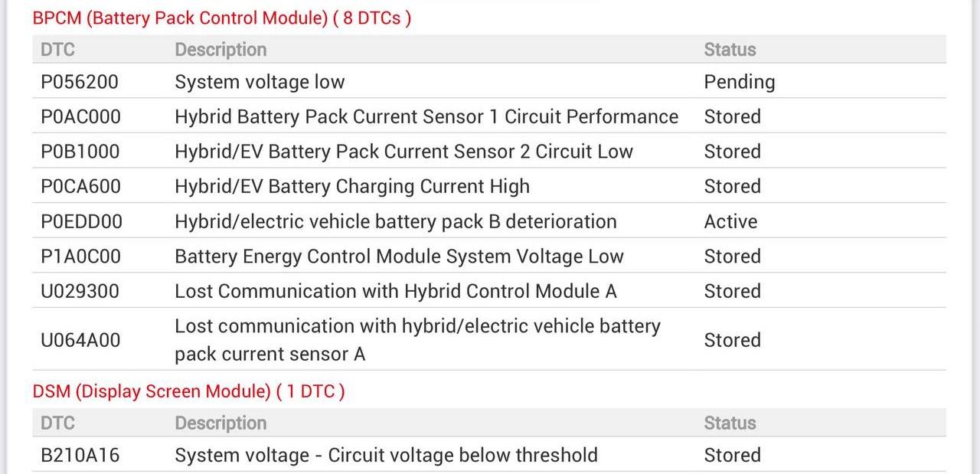Select DTC code P0AC000
Image resolution: width=980 pixels, height=474 pixels.
pos(80,116)
